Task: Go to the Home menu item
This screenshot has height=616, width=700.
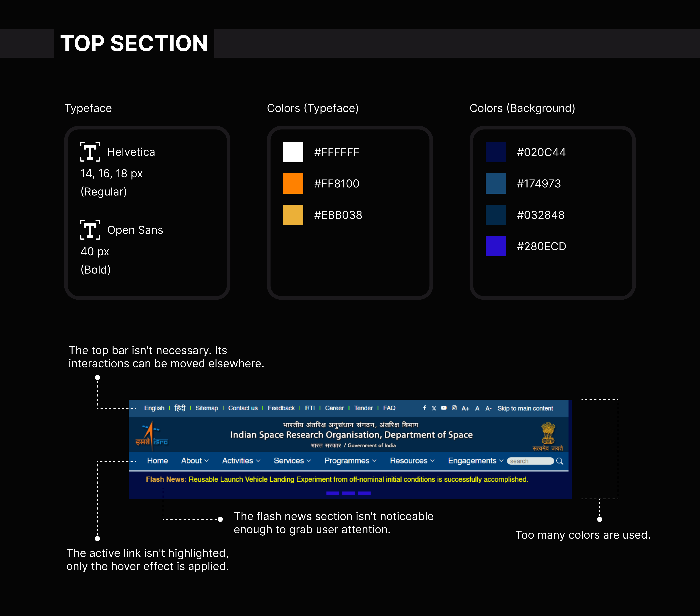Action: 157,461
